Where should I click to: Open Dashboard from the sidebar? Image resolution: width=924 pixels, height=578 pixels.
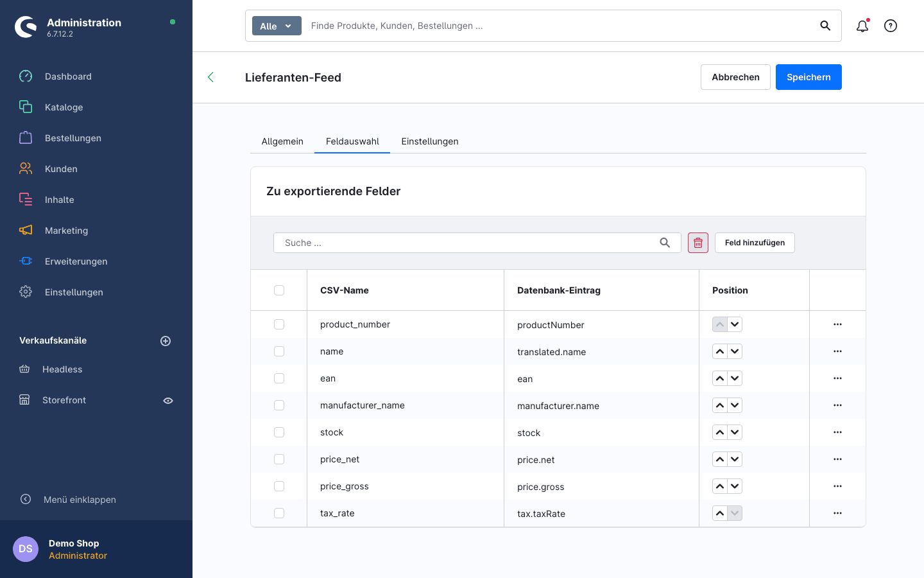68,76
